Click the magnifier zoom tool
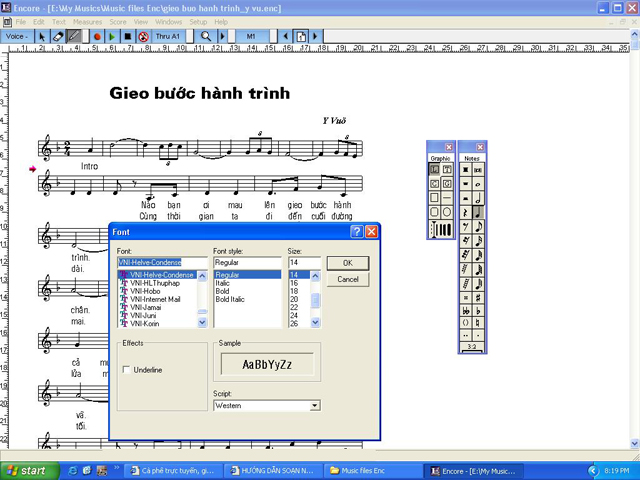The width and height of the screenshot is (640, 480). (x=206, y=36)
